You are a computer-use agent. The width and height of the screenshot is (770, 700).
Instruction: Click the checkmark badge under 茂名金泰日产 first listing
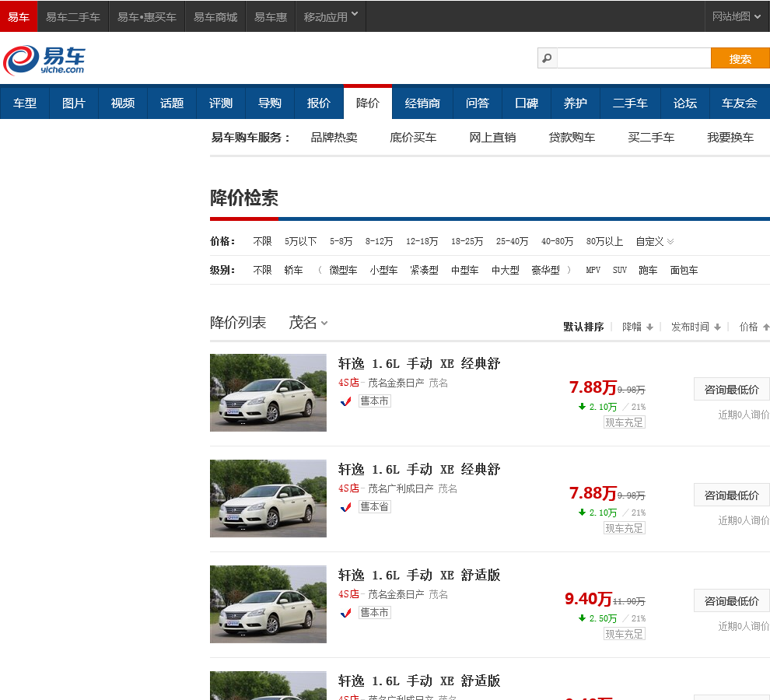click(346, 401)
